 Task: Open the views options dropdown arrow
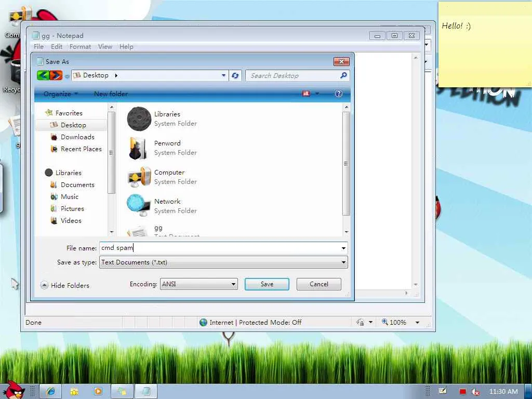[x=317, y=94]
